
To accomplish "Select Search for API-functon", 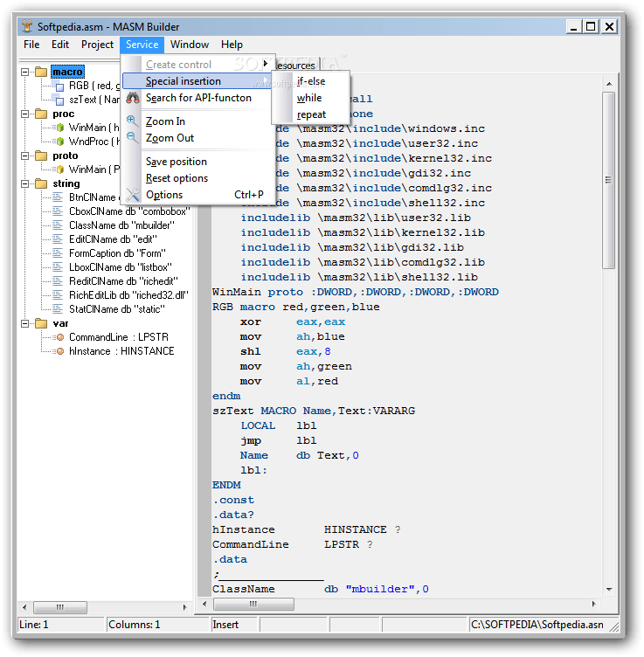I will click(198, 98).
